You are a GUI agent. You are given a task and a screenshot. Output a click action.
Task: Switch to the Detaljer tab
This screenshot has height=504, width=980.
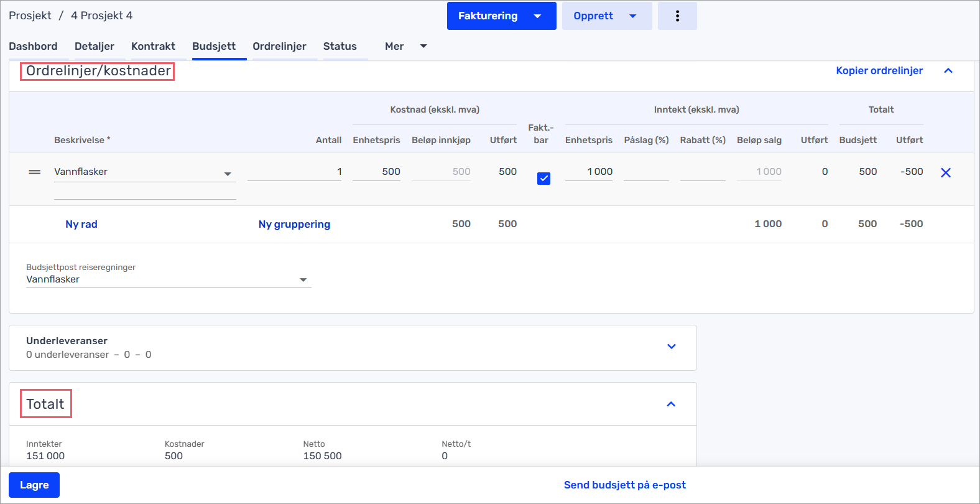(95, 46)
